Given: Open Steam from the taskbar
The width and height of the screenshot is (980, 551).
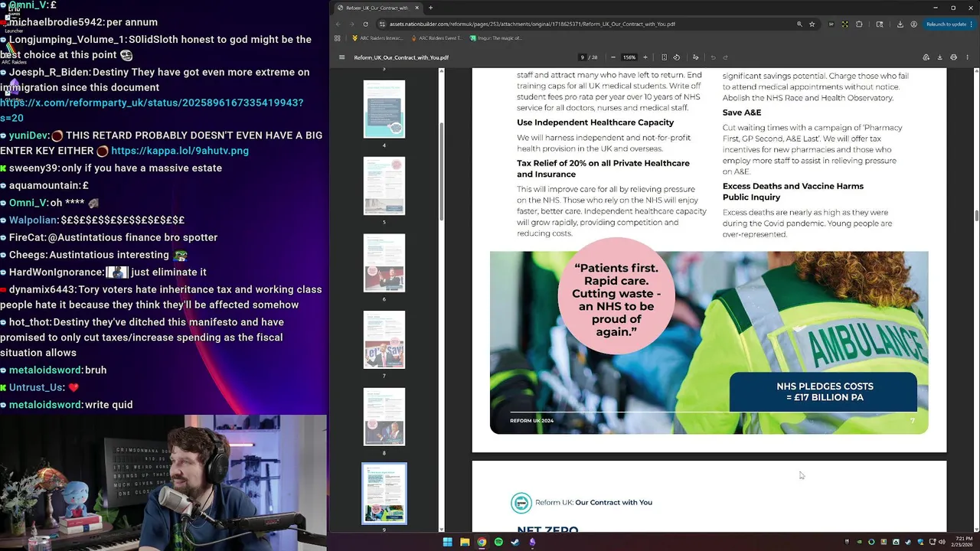Looking at the screenshot, I should point(515,542).
